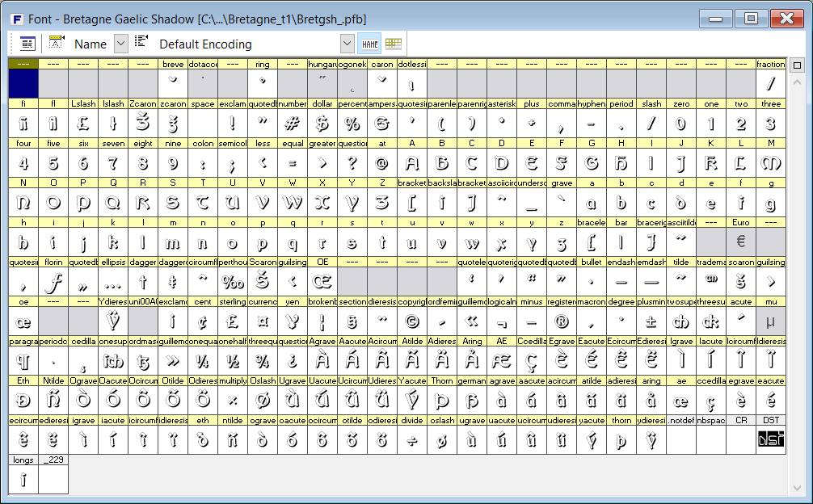Select the breve glyph cell
Image resolution: width=813 pixels, height=504 pixels.
coord(173,83)
